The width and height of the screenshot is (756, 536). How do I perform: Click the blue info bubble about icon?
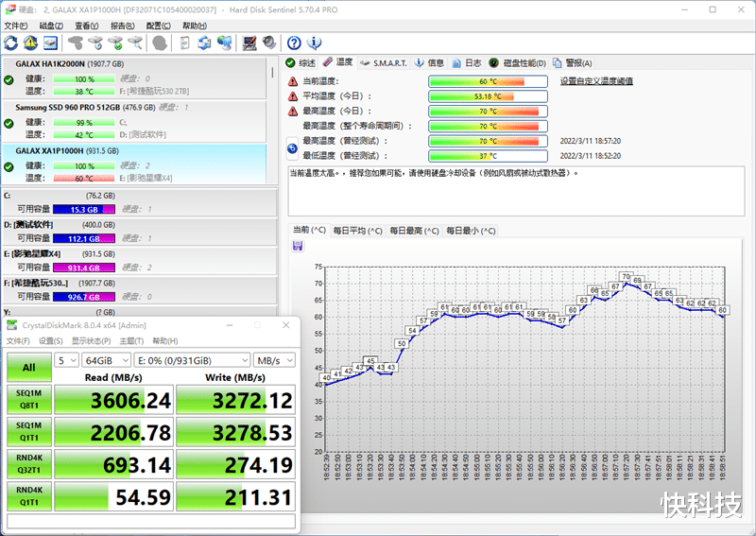click(x=315, y=43)
